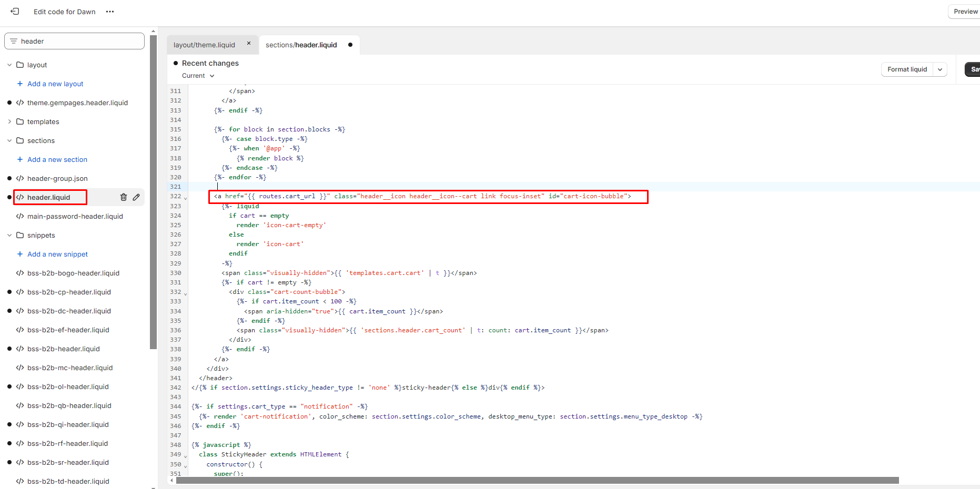The width and height of the screenshot is (980, 489).
Task: Expand the templates folder
Action: [x=9, y=121]
